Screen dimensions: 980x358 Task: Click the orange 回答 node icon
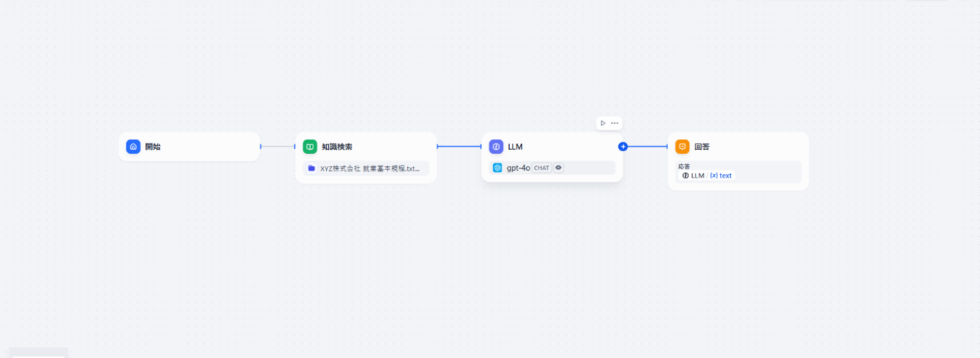point(682,147)
